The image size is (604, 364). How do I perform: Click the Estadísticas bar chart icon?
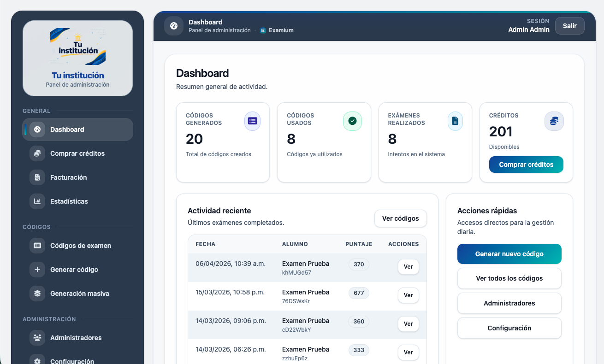point(37,201)
